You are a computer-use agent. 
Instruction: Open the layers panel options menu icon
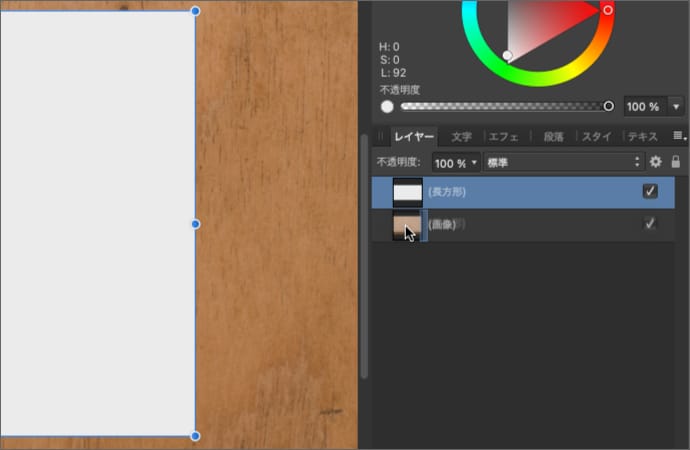click(x=678, y=136)
